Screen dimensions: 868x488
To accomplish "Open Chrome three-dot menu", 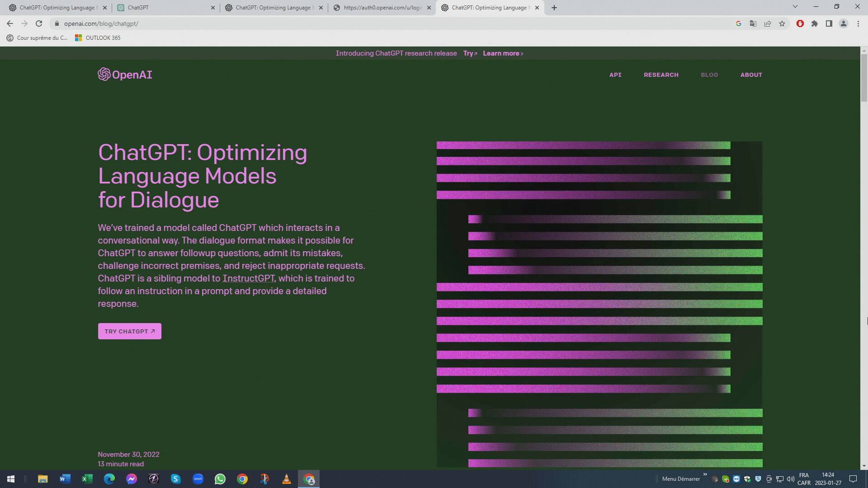I will tap(858, 23).
